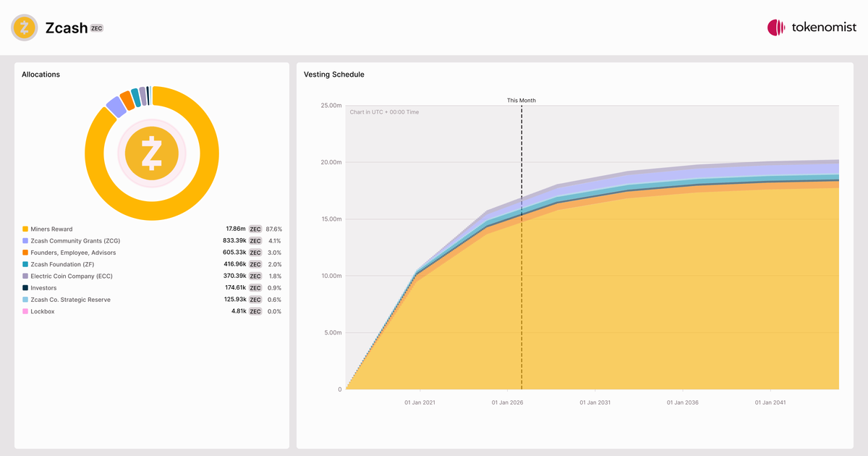This screenshot has width=868, height=456.
Task: Click the ZEC badge in Investors row
Action: 255,288
